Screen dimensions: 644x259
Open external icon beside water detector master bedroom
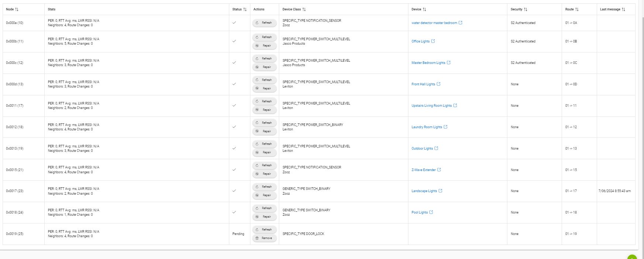[460, 23]
